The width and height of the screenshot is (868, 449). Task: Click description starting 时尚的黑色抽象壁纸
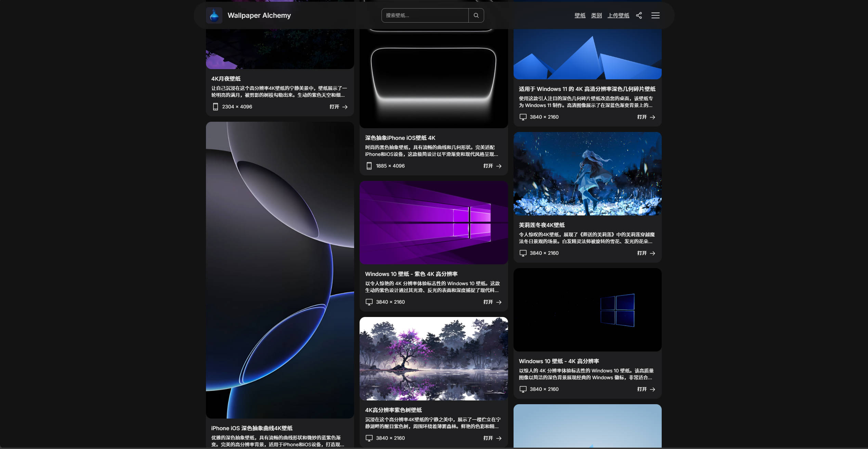432,151
